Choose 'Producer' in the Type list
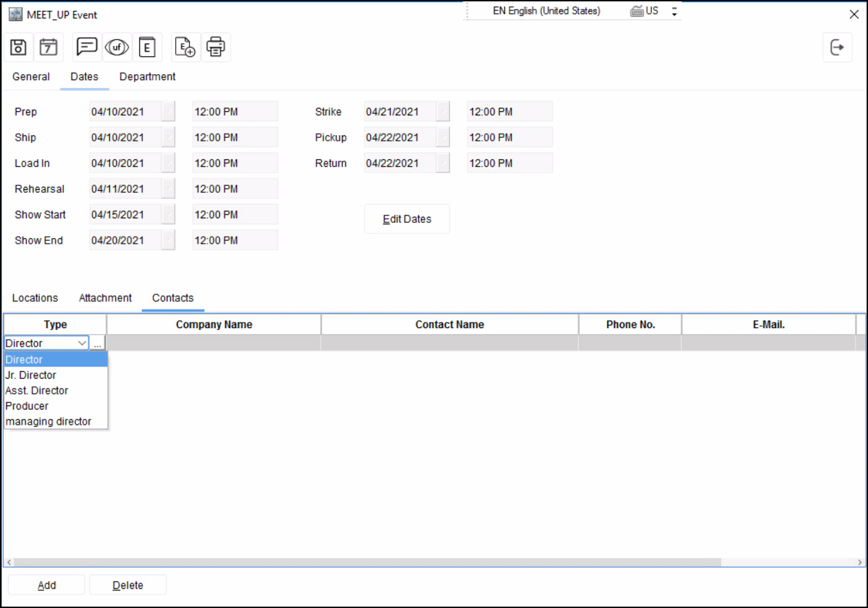The width and height of the screenshot is (868, 608). [27, 406]
